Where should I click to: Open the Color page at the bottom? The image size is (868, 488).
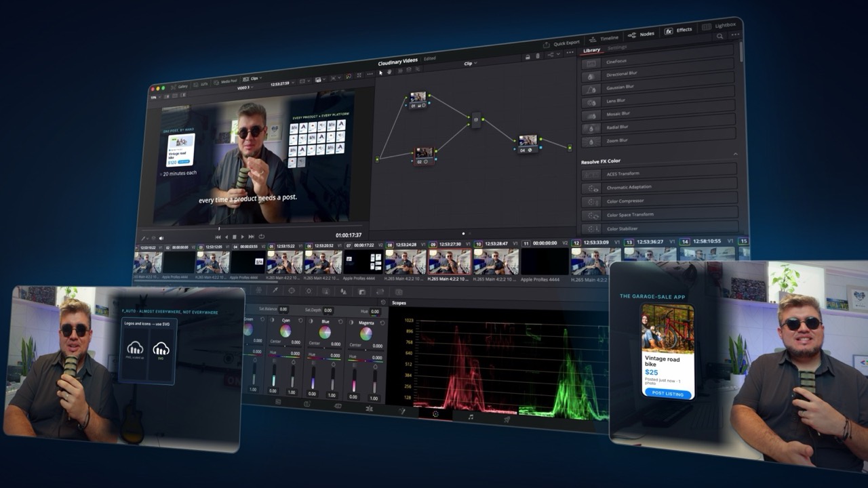435,414
